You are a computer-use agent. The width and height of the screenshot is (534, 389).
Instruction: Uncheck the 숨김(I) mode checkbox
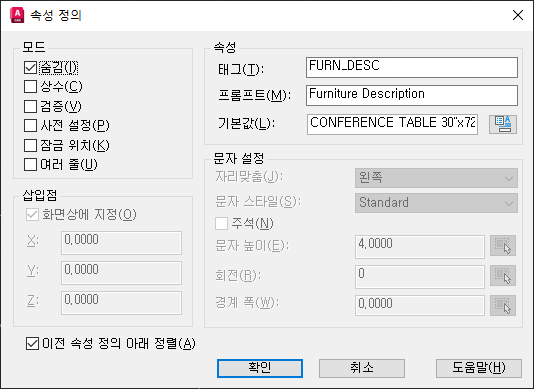click(31, 67)
